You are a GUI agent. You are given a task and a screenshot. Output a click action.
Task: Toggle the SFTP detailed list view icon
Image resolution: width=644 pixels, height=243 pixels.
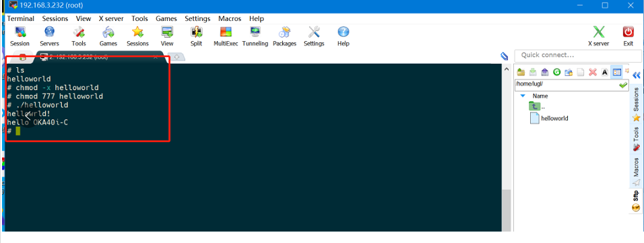point(616,72)
